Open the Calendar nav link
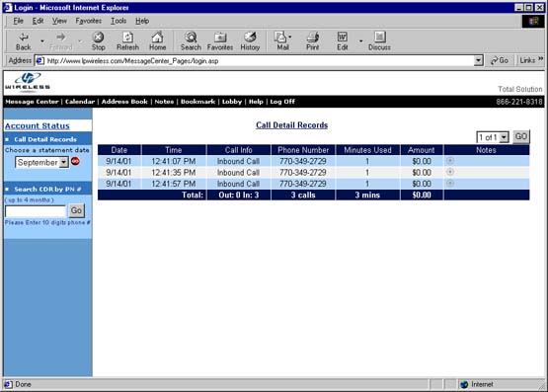This screenshot has width=548, height=392. click(80, 102)
